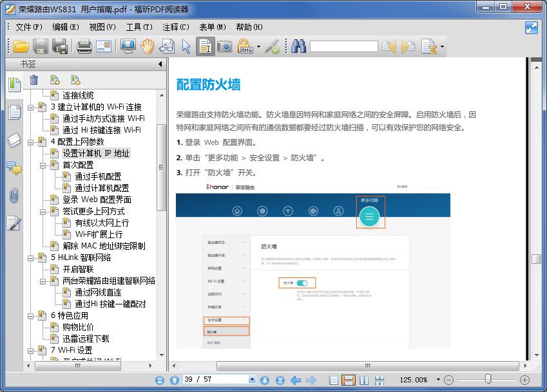Image resolution: width=547 pixels, height=392 pixels.
Task: Open the comments panel sidebar icon
Action: pyautogui.click(x=14, y=168)
